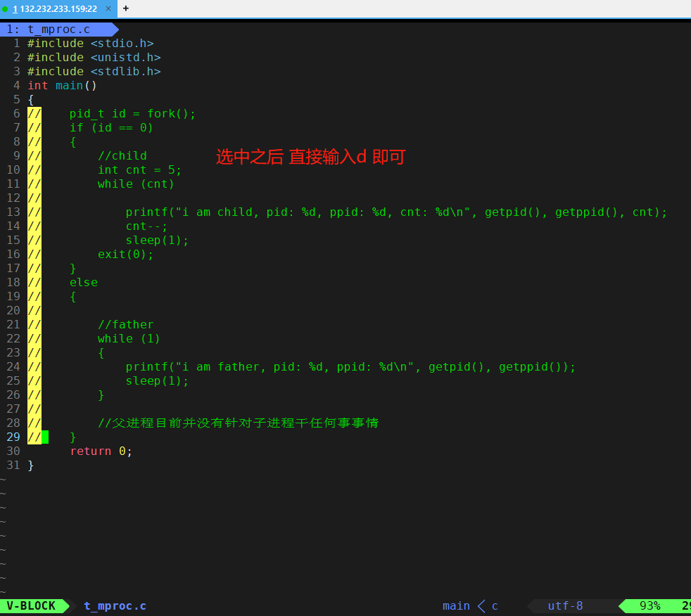
Task: Click 'while (cnt)' on line 11
Action: [136, 184]
